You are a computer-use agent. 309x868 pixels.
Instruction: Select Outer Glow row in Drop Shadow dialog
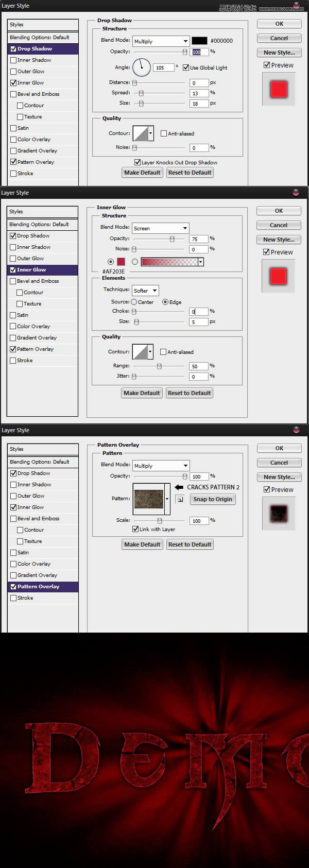tap(43, 72)
